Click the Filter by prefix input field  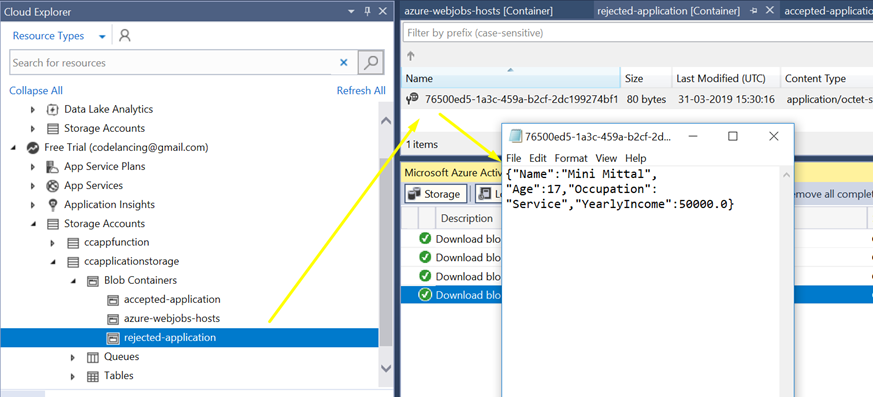pos(637,33)
